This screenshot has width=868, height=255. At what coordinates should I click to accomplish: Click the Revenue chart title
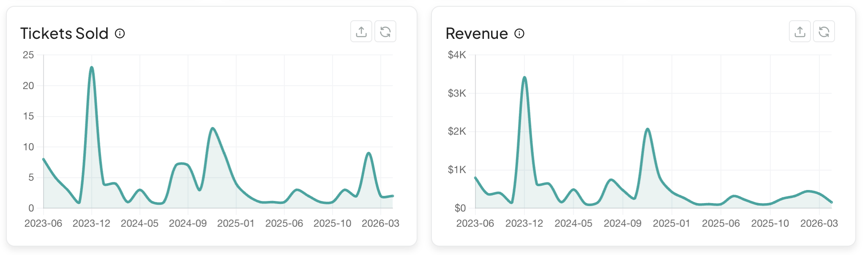[x=477, y=33]
